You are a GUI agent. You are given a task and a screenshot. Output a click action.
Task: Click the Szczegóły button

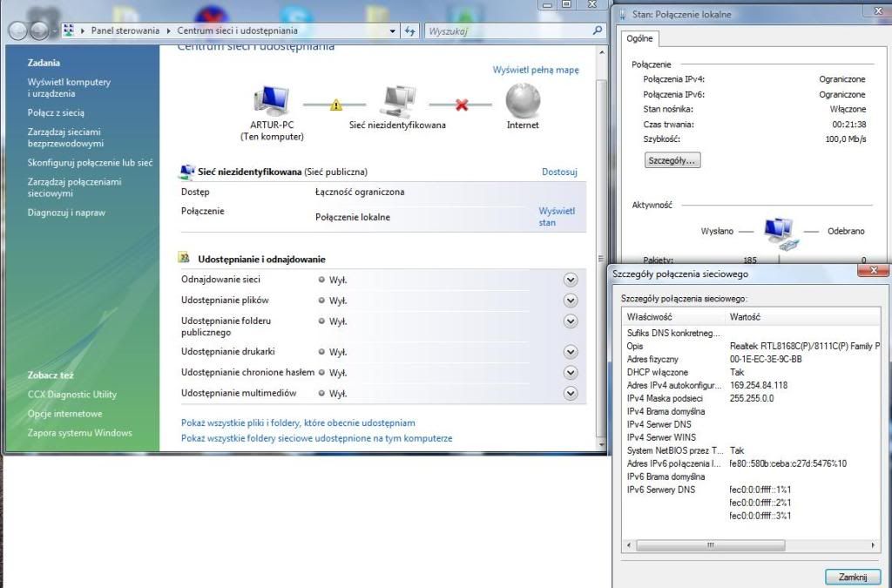coord(672,160)
